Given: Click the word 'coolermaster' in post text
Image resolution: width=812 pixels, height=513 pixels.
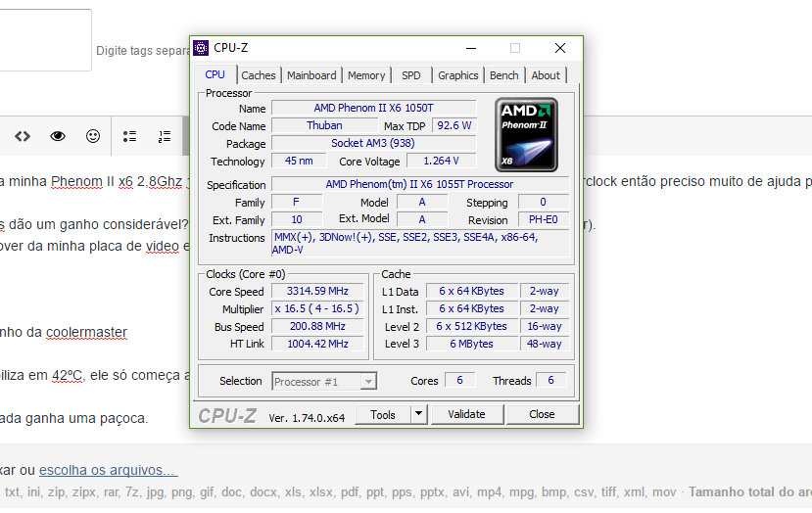Looking at the screenshot, I should [x=86, y=332].
